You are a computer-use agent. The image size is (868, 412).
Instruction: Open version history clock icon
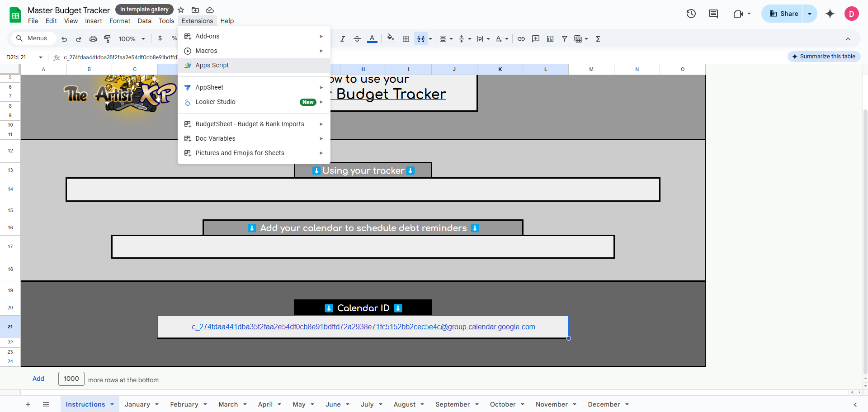(x=691, y=14)
